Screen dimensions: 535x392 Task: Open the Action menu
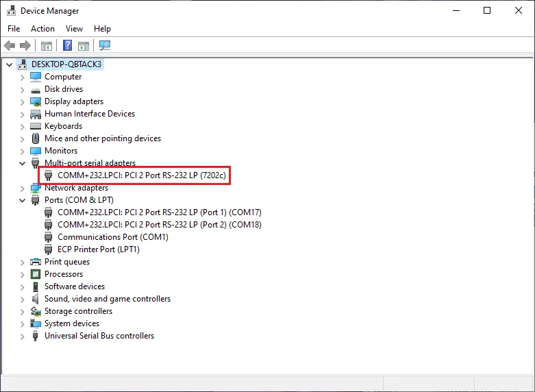click(x=42, y=29)
